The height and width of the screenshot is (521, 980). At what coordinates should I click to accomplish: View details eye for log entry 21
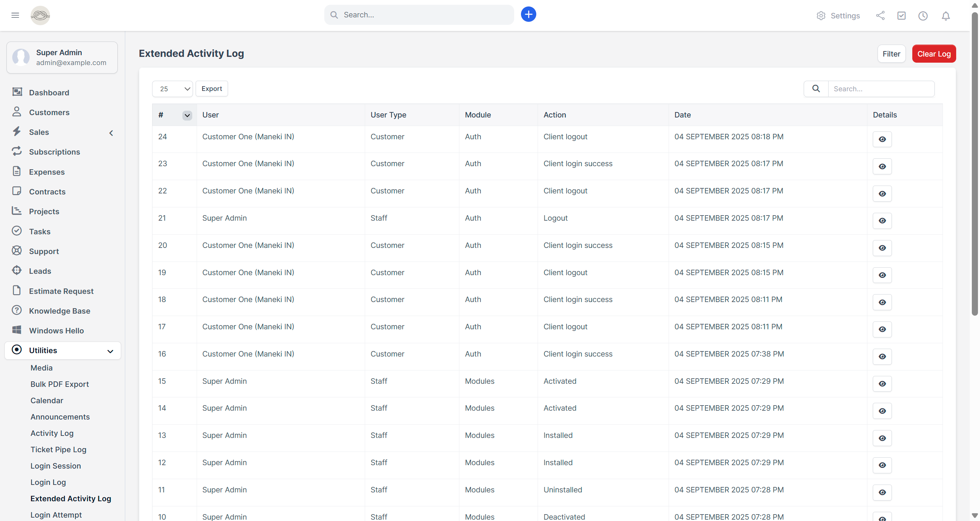[x=882, y=221]
